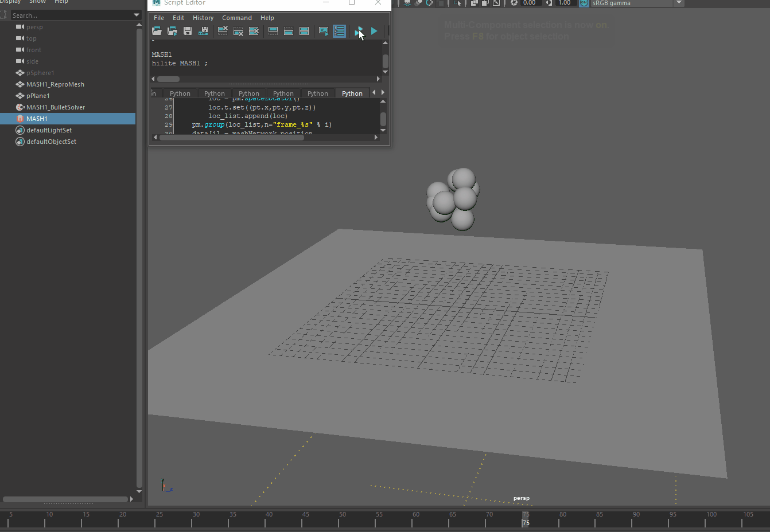Click defaultLightSet set icon
Image resolution: width=770 pixels, height=532 pixels.
(x=20, y=130)
